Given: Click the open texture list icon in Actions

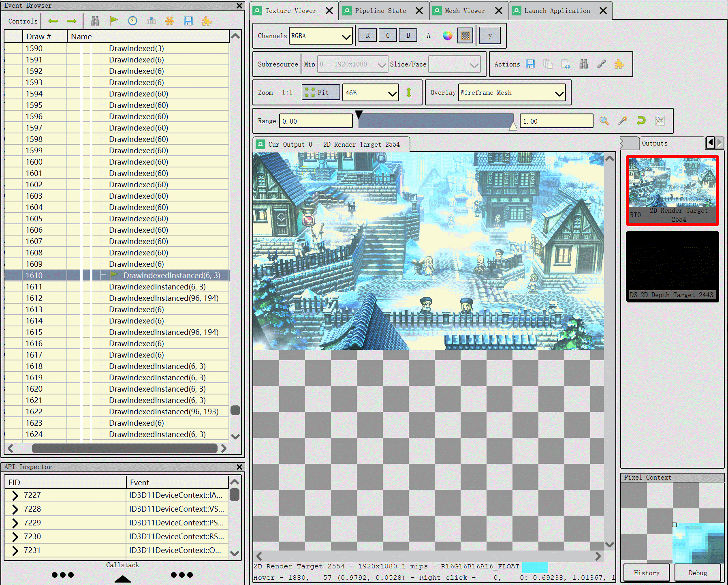Looking at the screenshot, I should 566,64.
